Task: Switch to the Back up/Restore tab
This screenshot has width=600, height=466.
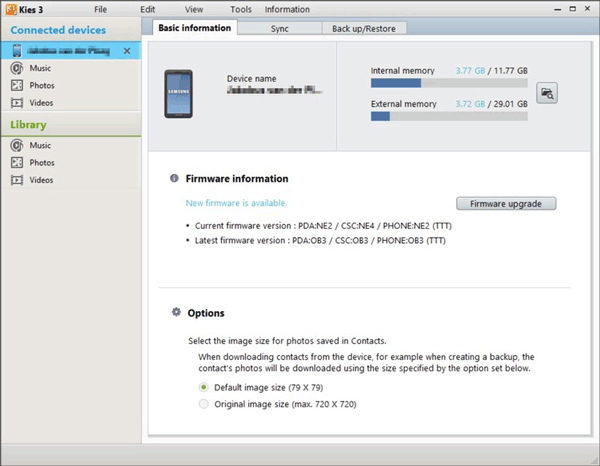Action: tap(364, 29)
